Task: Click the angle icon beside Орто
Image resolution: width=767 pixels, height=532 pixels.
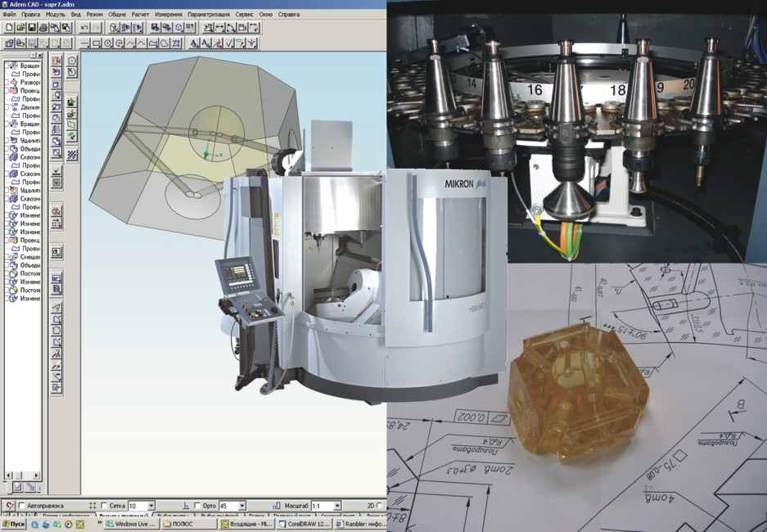Action: [x=187, y=506]
